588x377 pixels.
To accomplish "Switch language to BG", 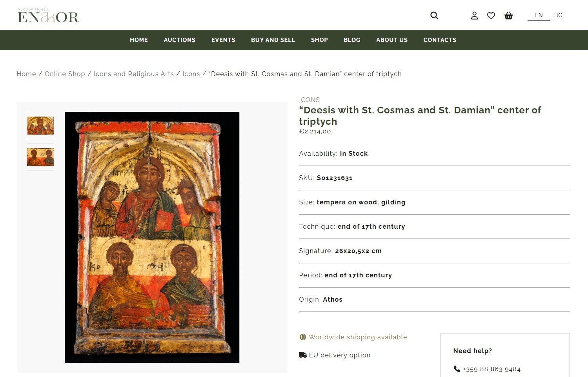I will coord(558,15).
